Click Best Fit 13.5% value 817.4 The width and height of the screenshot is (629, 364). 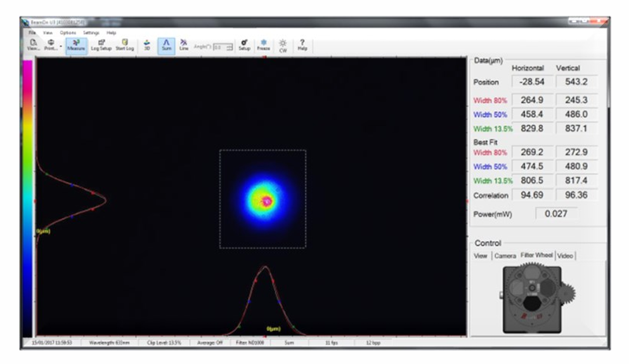[576, 181]
